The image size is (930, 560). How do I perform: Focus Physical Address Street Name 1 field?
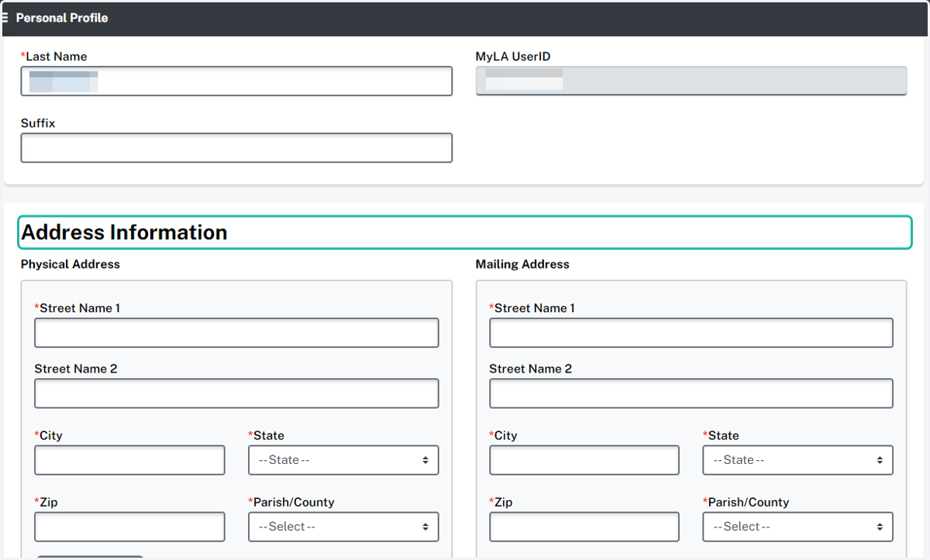click(x=236, y=333)
